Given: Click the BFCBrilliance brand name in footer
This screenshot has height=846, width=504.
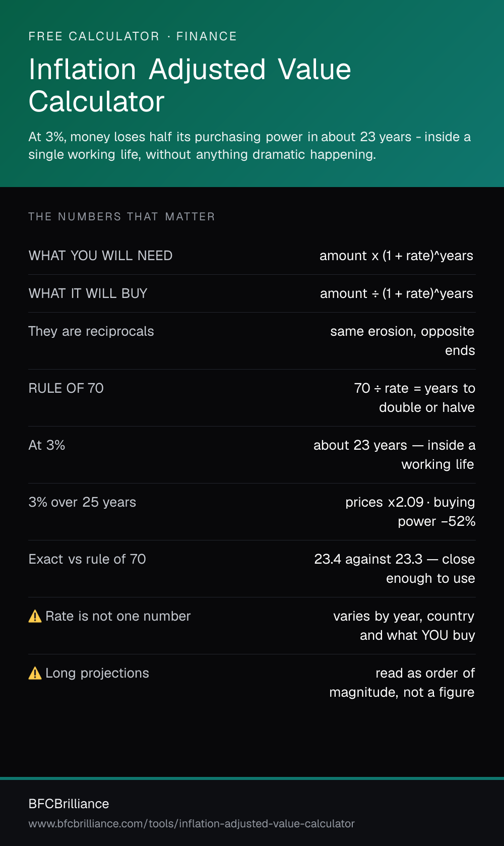Looking at the screenshot, I should point(69,804).
